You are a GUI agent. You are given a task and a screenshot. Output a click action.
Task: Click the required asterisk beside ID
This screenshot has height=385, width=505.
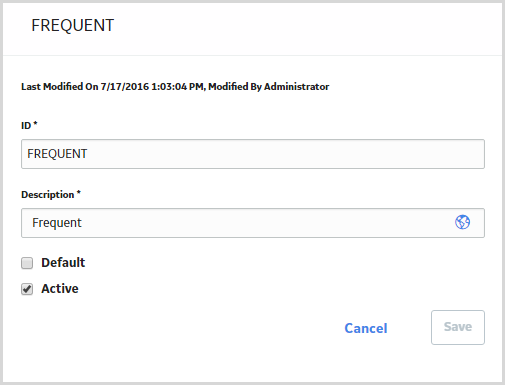35,124
